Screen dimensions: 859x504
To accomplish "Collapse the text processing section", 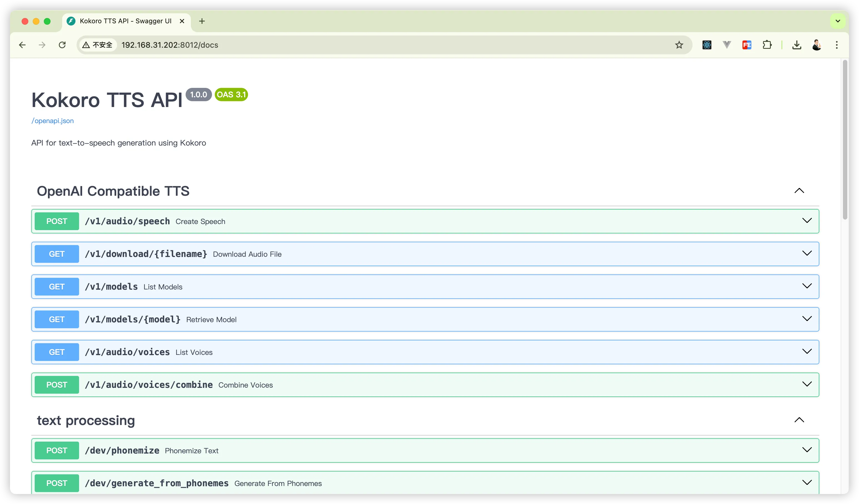I will coord(799,420).
